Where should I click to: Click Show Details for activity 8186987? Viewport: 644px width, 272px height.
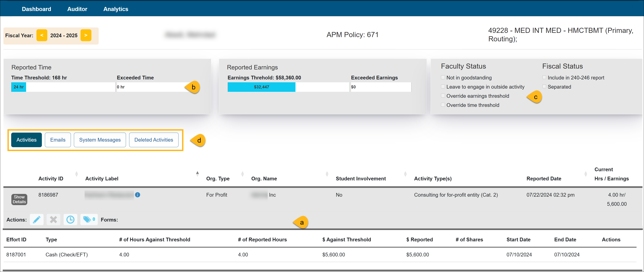(19, 199)
